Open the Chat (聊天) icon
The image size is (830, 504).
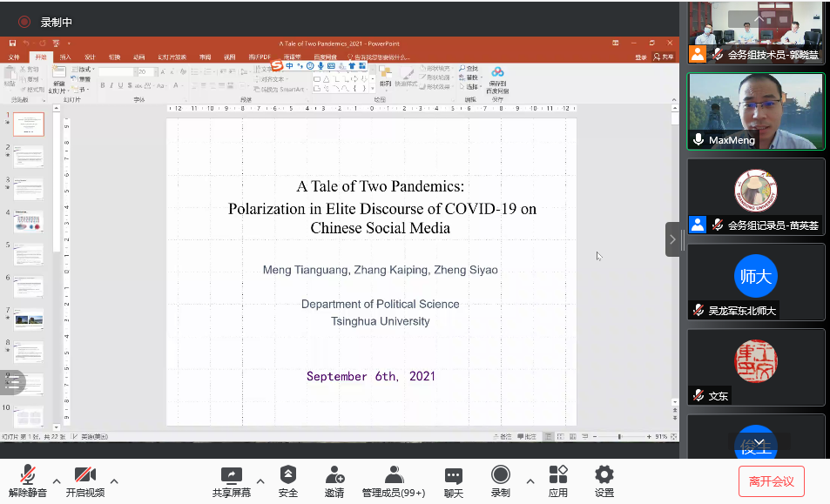453,475
